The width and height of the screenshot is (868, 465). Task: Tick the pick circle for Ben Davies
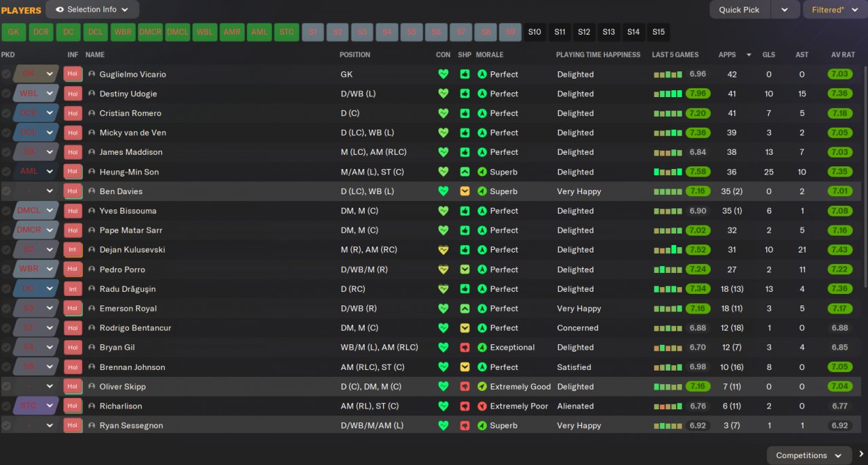click(6, 191)
